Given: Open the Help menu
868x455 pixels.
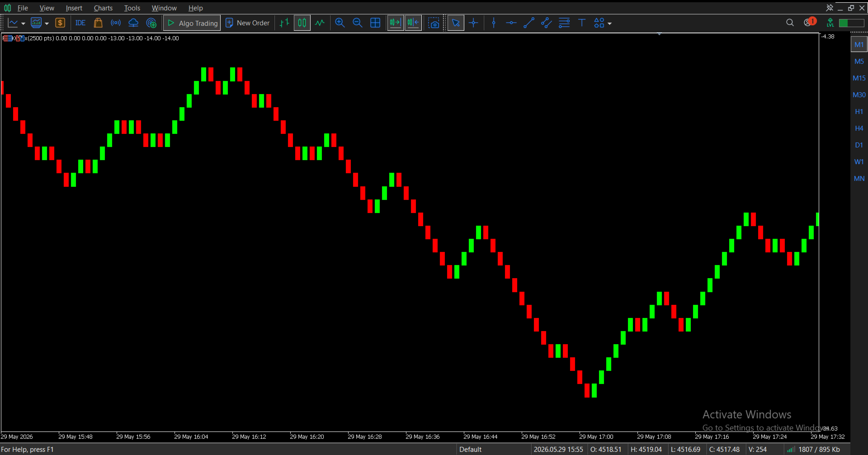Looking at the screenshot, I should point(195,8).
